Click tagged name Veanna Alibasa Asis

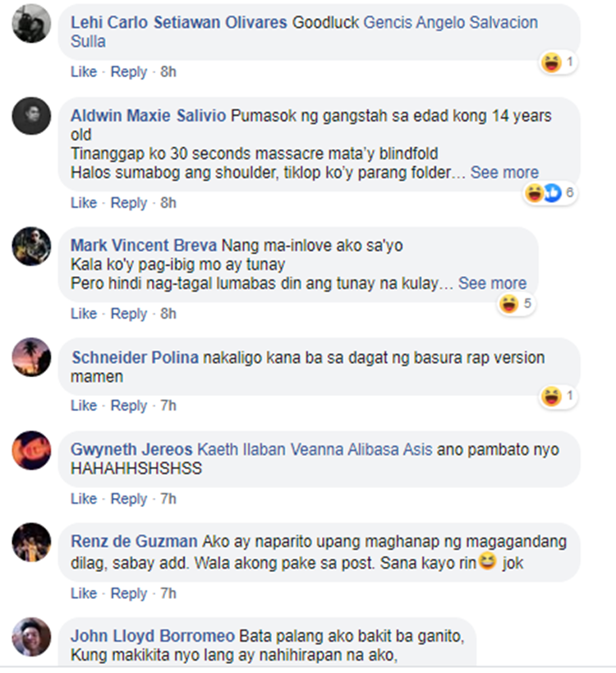pos(361,449)
